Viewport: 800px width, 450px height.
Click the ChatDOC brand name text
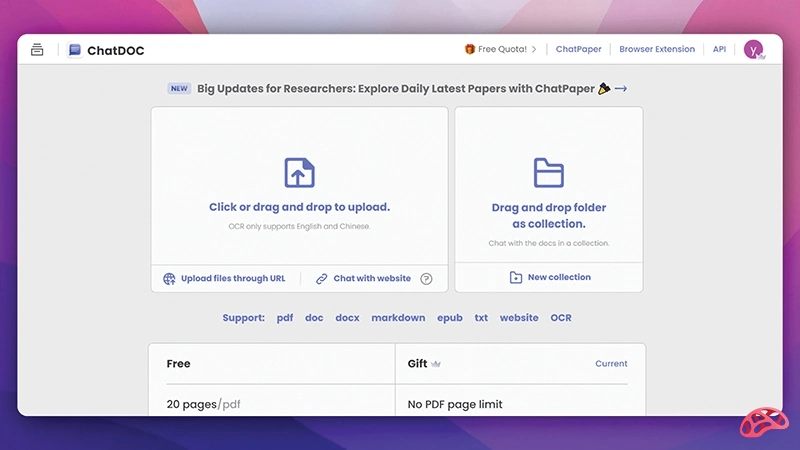point(116,51)
